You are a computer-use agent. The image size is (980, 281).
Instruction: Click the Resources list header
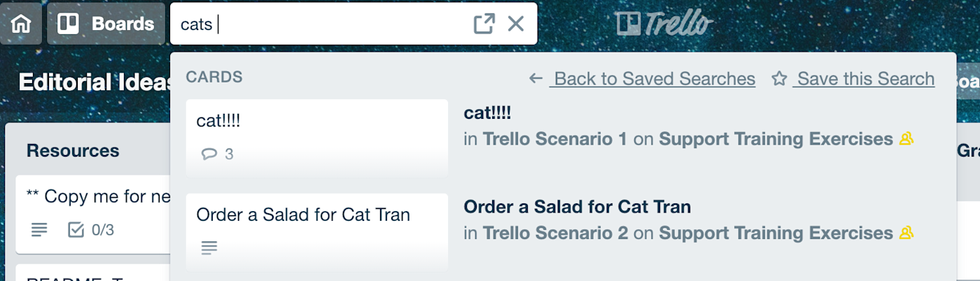[x=73, y=150]
